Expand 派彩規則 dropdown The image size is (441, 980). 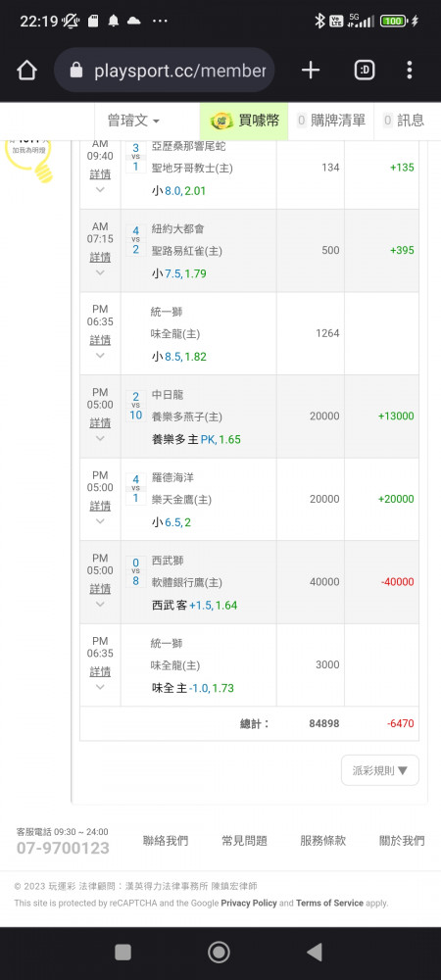pyautogui.click(x=380, y=770)
